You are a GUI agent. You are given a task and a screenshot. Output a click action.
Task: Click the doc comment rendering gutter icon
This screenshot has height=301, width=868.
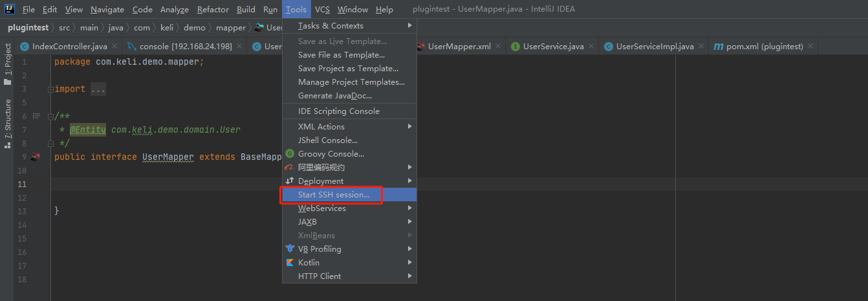click(36, 116)
